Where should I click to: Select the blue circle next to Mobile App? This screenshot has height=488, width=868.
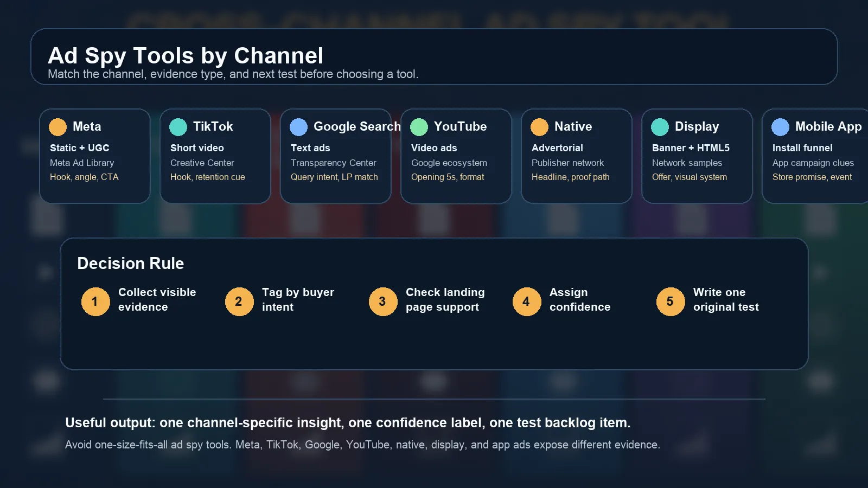(780, 127)
